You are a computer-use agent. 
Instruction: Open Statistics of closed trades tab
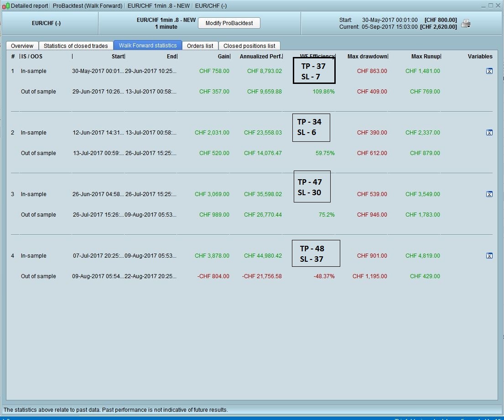(76, 46)
